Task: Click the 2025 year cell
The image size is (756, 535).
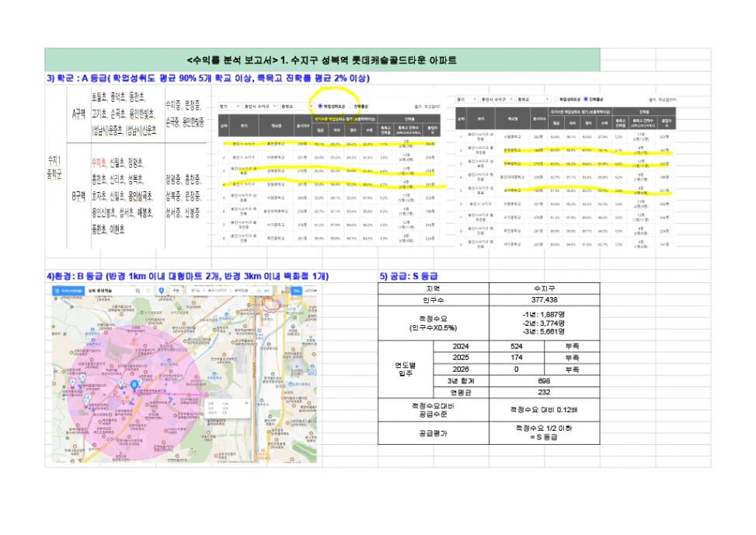Action: (461, 358)
